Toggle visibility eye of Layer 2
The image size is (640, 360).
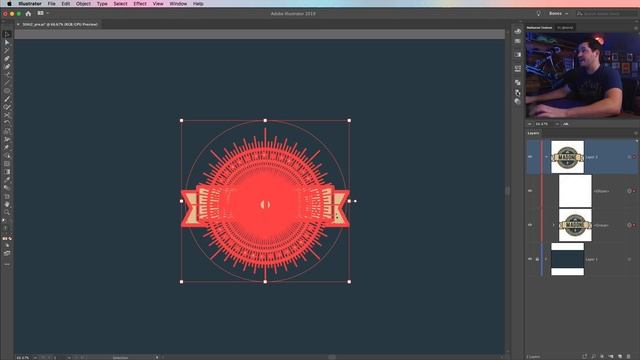click(x=530, y=157)
